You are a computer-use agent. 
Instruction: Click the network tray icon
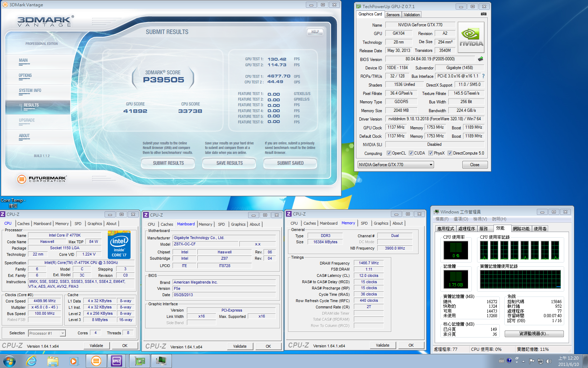[x=540, y=361]
